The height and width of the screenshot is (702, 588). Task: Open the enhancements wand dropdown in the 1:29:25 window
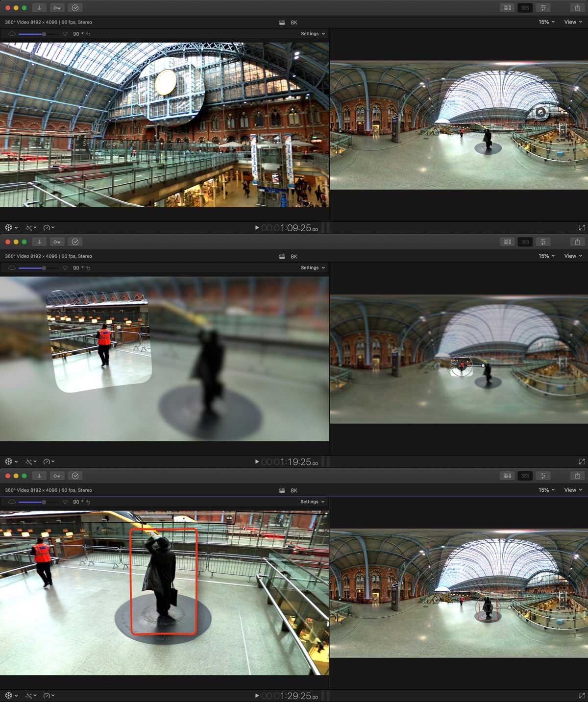pos(31,696)
